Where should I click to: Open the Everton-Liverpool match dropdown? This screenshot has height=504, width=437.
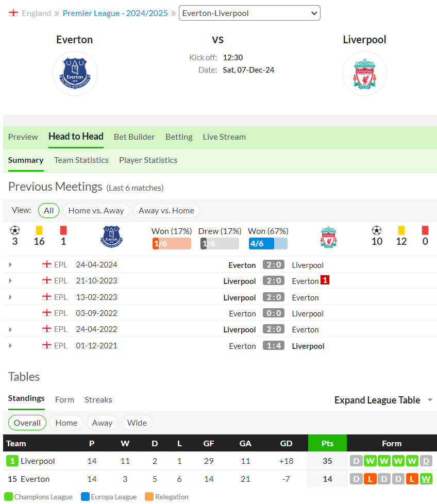[249, 13]
